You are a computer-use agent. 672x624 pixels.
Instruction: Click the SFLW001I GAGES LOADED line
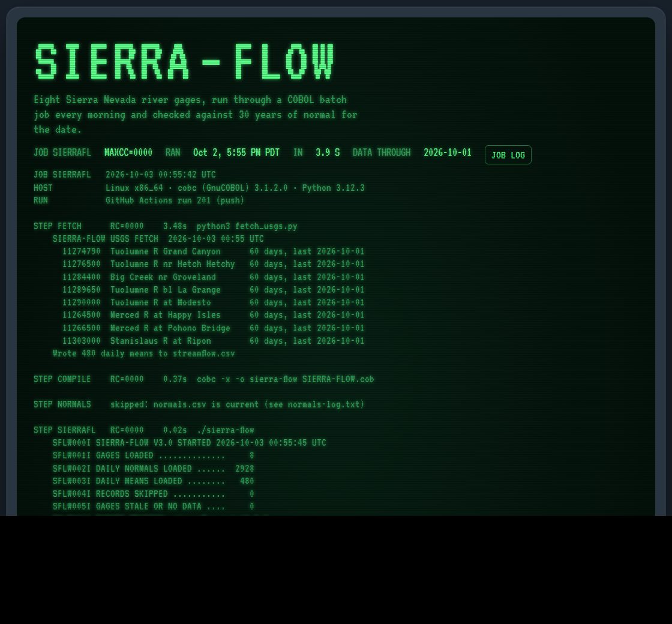point(154,455)
